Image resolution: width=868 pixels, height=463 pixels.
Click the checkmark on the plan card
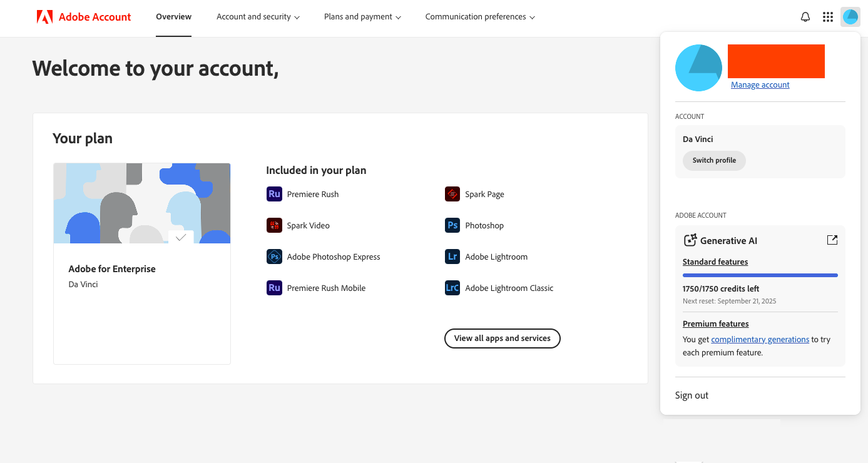pos(181,237)
